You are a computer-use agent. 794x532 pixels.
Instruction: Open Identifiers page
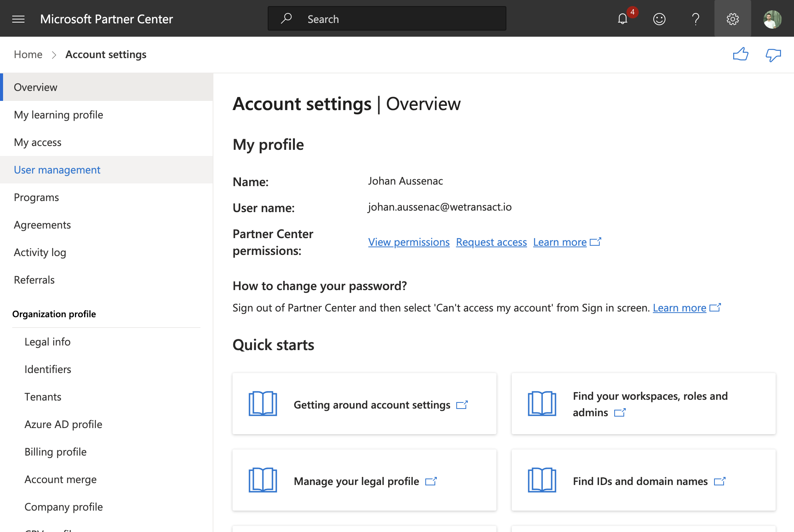[x=106, y=369]
